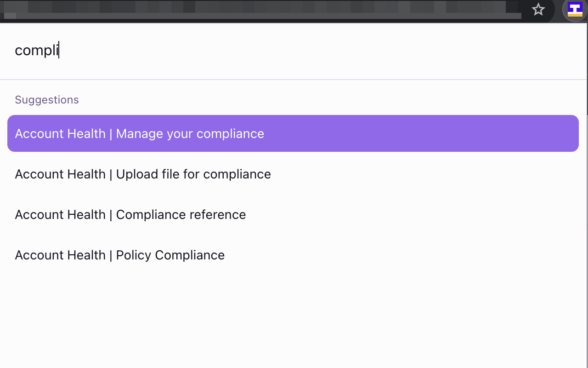Click the Account Health Compliance reference entry
This screenshot has height=368, width=588.
130,214
